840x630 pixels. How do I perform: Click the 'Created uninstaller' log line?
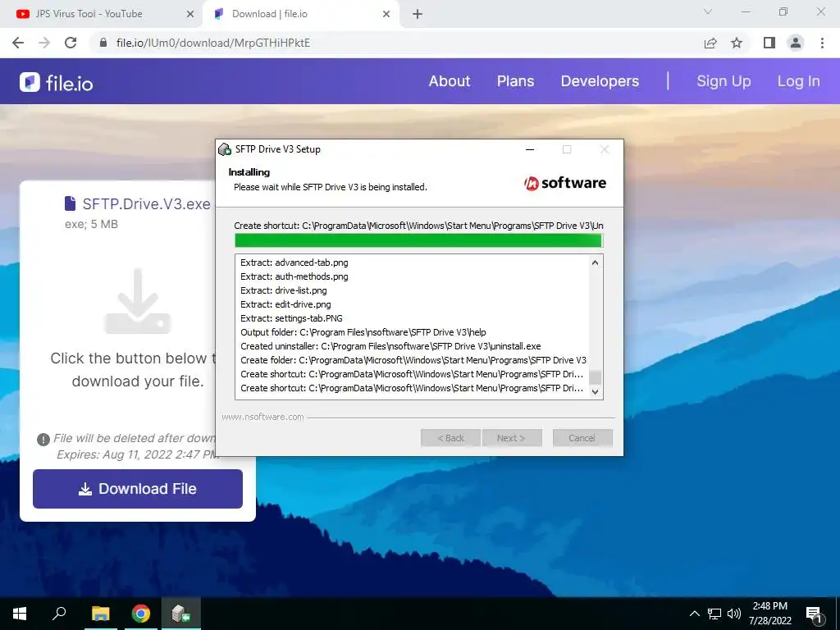click(390, 346)
